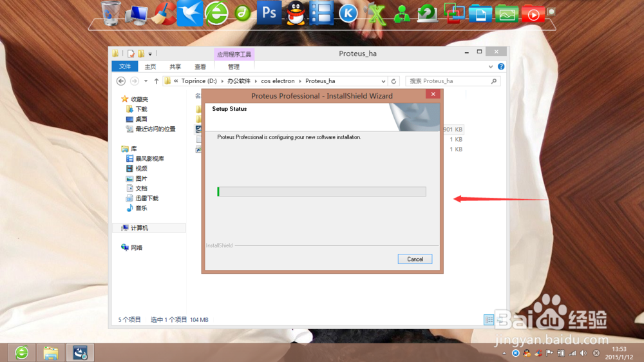Switch to details view icon
This screenshot has height=362, width=644.
[x=489, y=319]
